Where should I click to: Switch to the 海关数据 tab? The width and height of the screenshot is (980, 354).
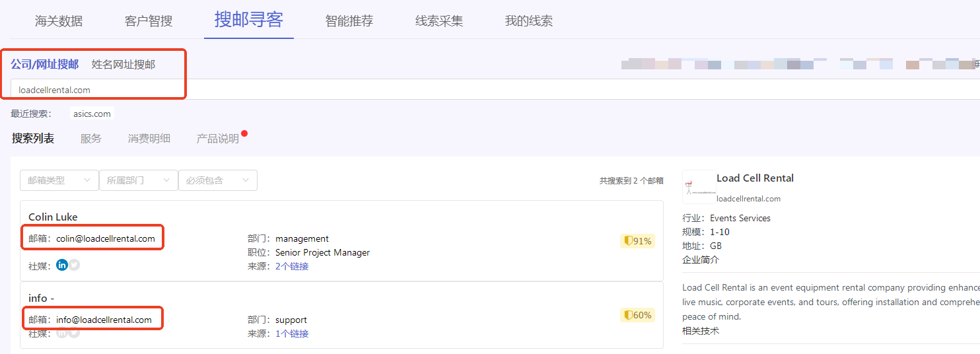pos(59,20)
